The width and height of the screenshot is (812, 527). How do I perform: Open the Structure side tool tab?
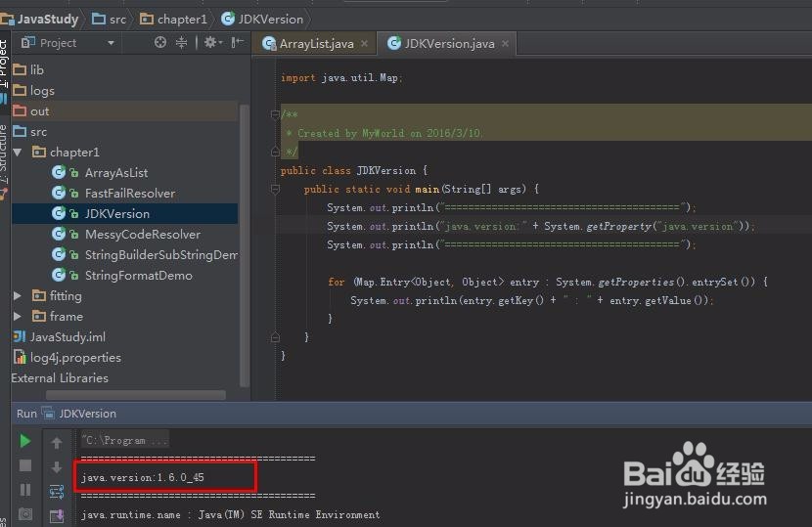coord(4,154)
